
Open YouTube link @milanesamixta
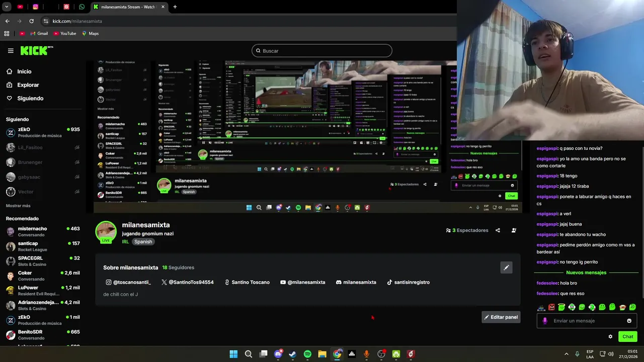click(x=303, y=283)
